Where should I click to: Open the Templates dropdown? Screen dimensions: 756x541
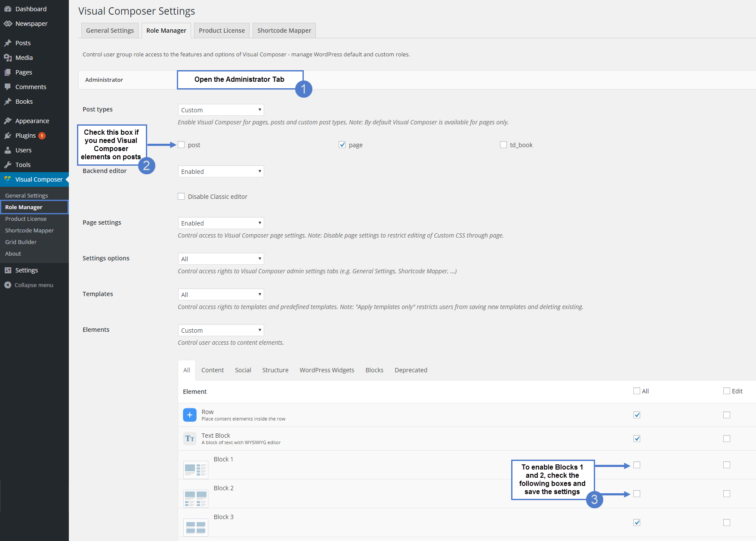[x=221, y=294]
